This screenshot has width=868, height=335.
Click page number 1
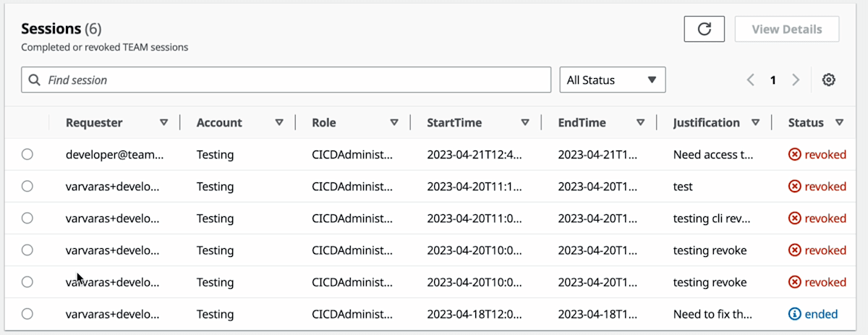(x=773, y=80)
